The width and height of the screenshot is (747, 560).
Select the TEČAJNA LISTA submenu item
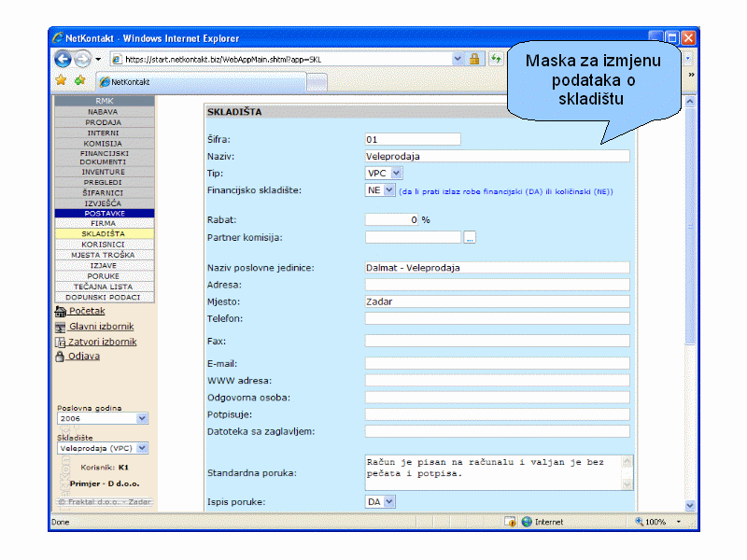point(105,287)
